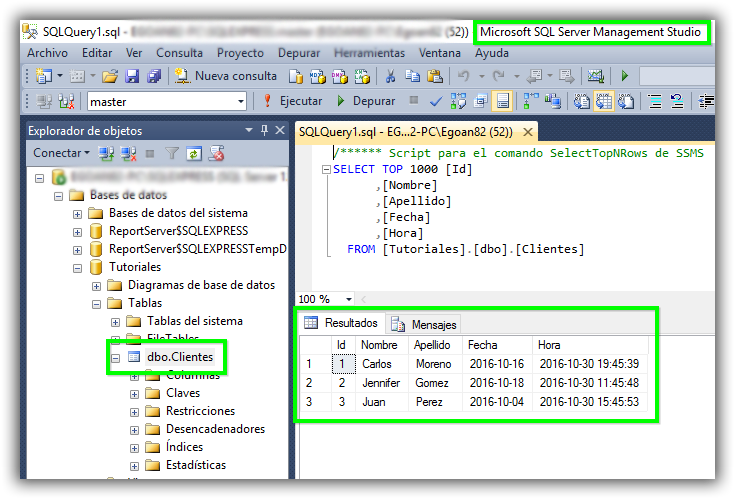This screenshot has height=499, width=735.
Task: Click the Disconnect icon in Object Explorer
Action: 128,153
